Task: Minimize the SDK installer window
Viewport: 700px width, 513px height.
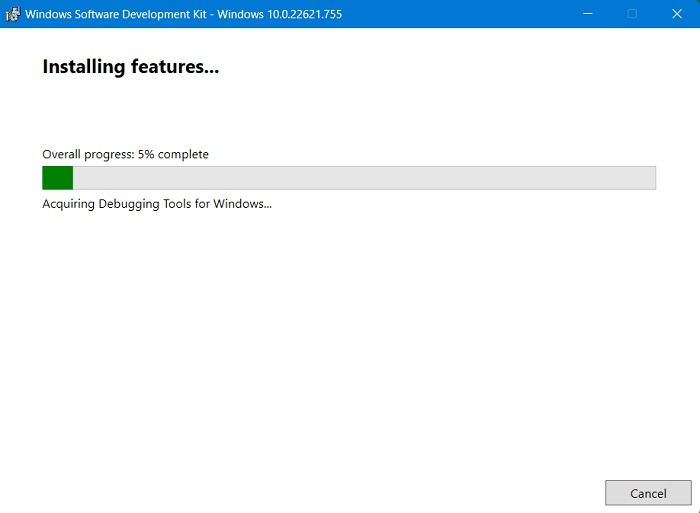Action: click(x=588, y=14)
